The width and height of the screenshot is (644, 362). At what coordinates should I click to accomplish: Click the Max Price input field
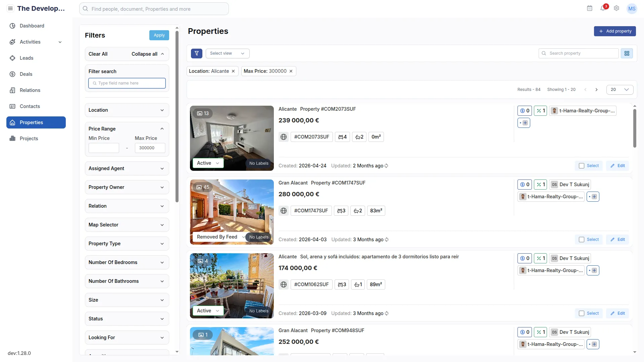[150, 148]
